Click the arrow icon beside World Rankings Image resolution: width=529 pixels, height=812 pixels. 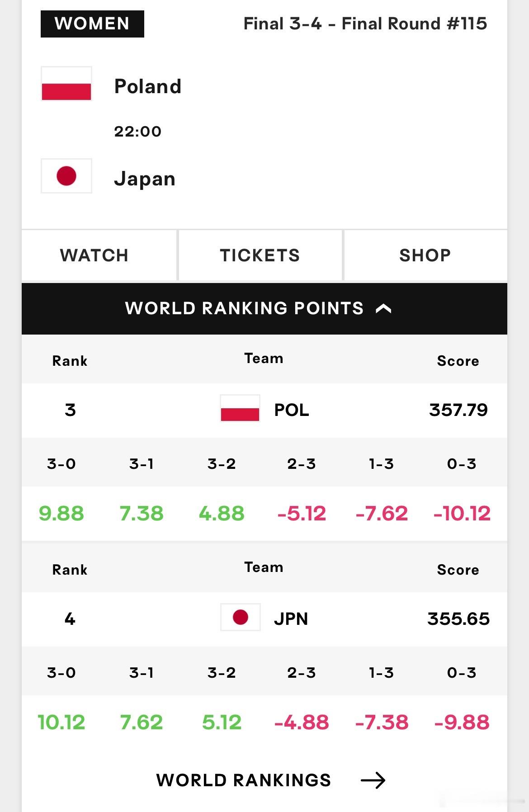(x=373, y=780)
